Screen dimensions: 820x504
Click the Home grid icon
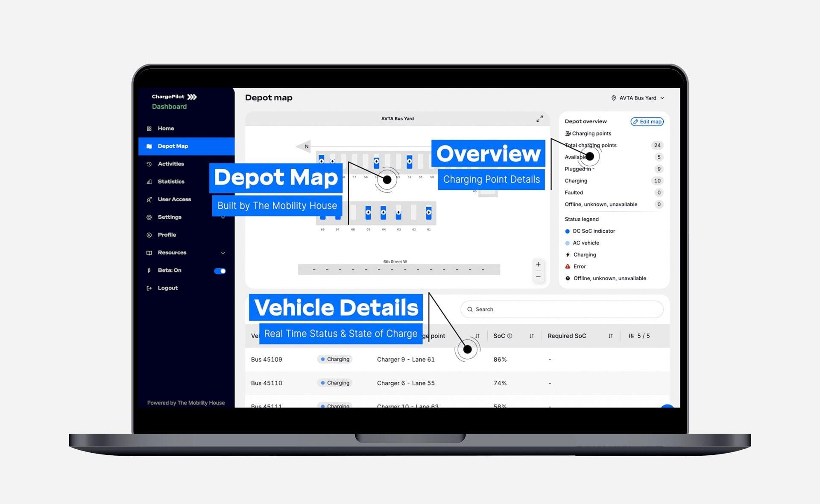point(149,129)
